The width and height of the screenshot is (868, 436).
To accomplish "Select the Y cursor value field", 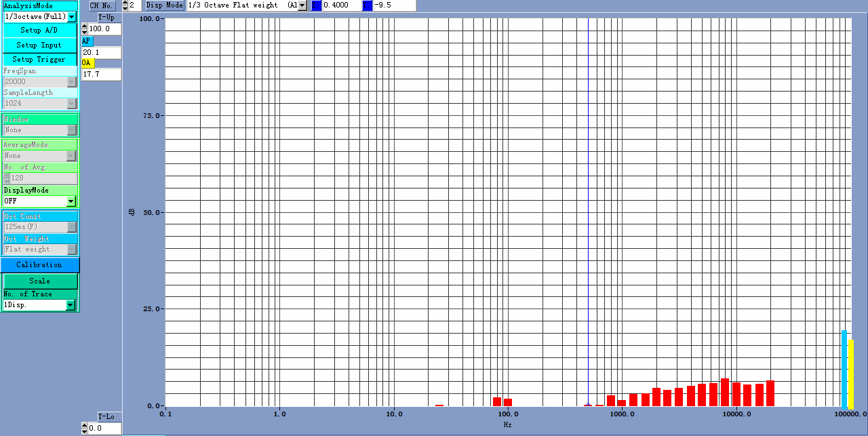I will point(393,5).
